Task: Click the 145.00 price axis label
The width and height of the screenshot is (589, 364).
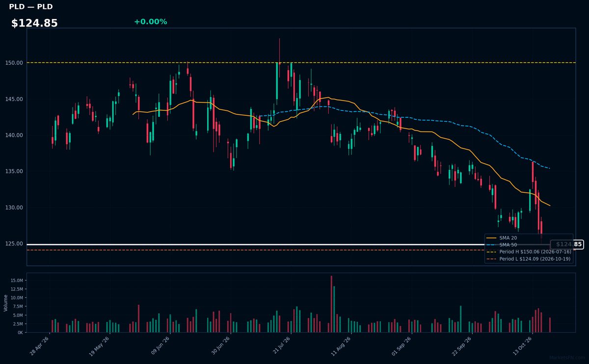Action: tap(15, 99)
